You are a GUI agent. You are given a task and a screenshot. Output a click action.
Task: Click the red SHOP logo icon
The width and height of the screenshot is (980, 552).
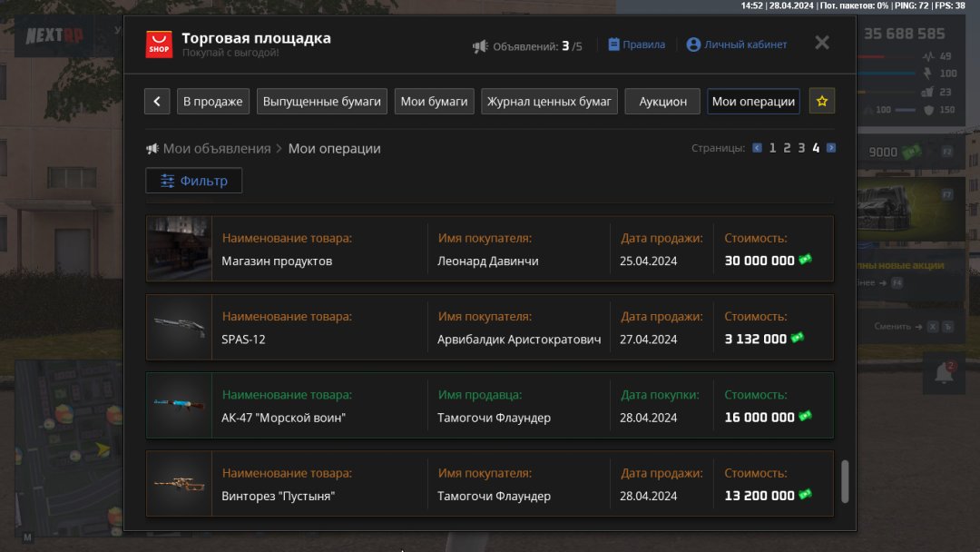(x=159, y=44)
